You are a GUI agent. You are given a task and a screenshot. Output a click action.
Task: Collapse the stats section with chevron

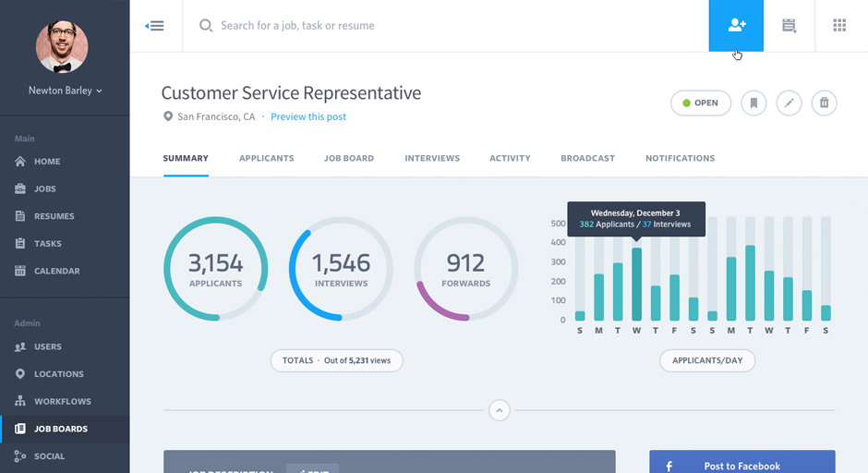coord(500,409)
